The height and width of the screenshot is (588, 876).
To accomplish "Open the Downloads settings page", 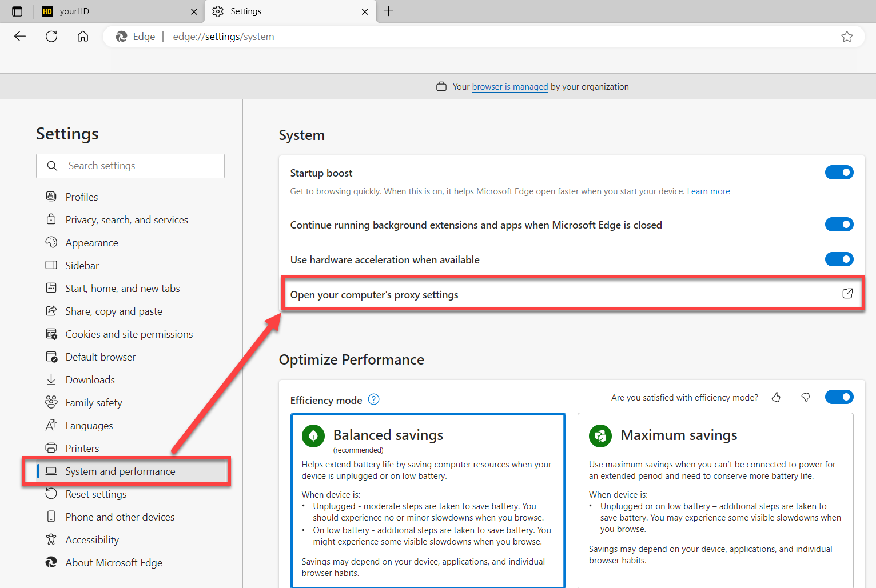I will click(90, 379).
